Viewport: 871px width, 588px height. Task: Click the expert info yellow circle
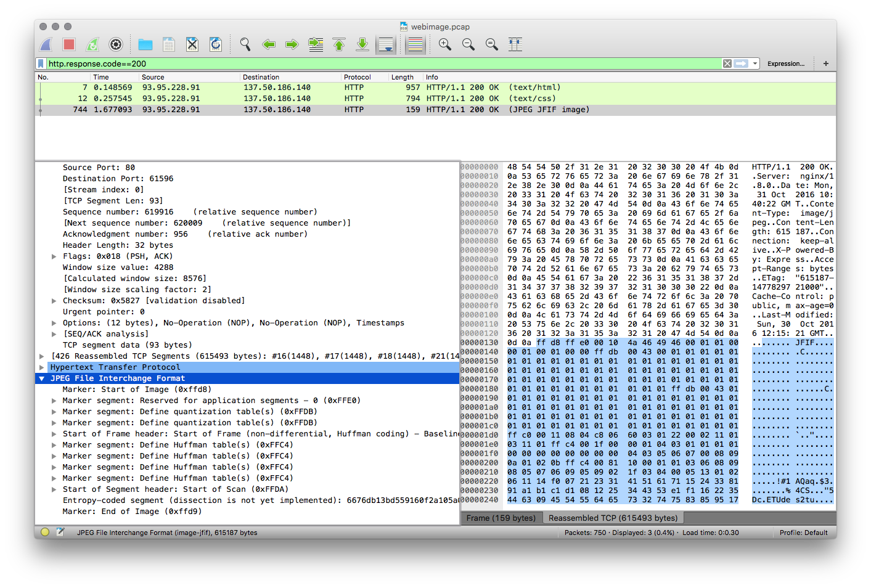45,532
